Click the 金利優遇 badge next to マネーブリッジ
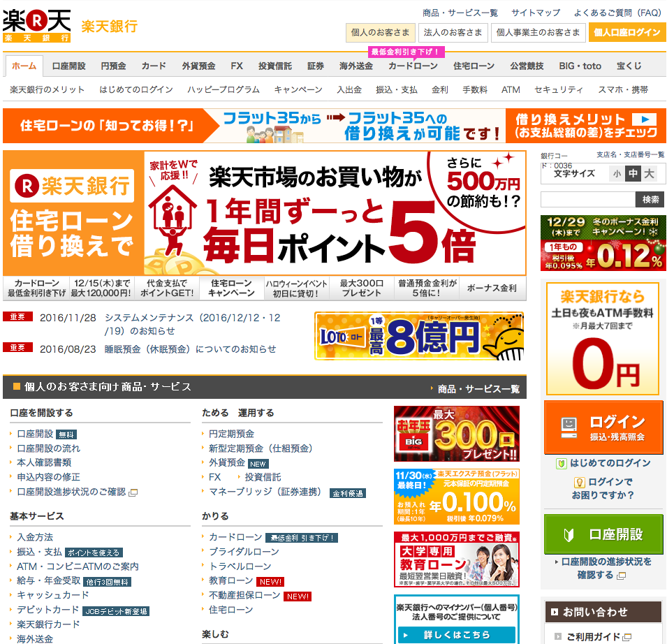The image size is (667, 644). [x=348, y=493]
